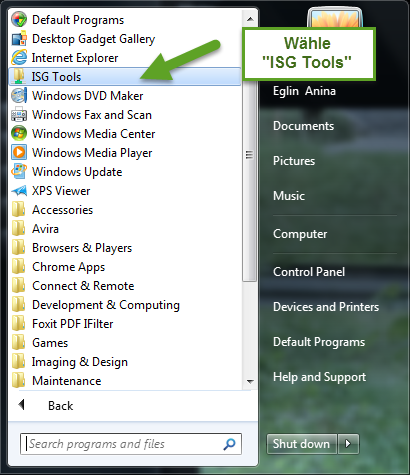Click the Default Programs shield icon in program list
This screenshot has height=475, width=410.
(19, 20)
